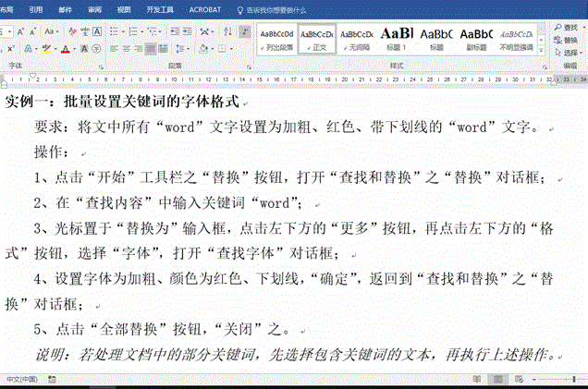Click the paragraph shading bucket icon
The width and height of the screenshot is (588, 389).
pos(202,48)
